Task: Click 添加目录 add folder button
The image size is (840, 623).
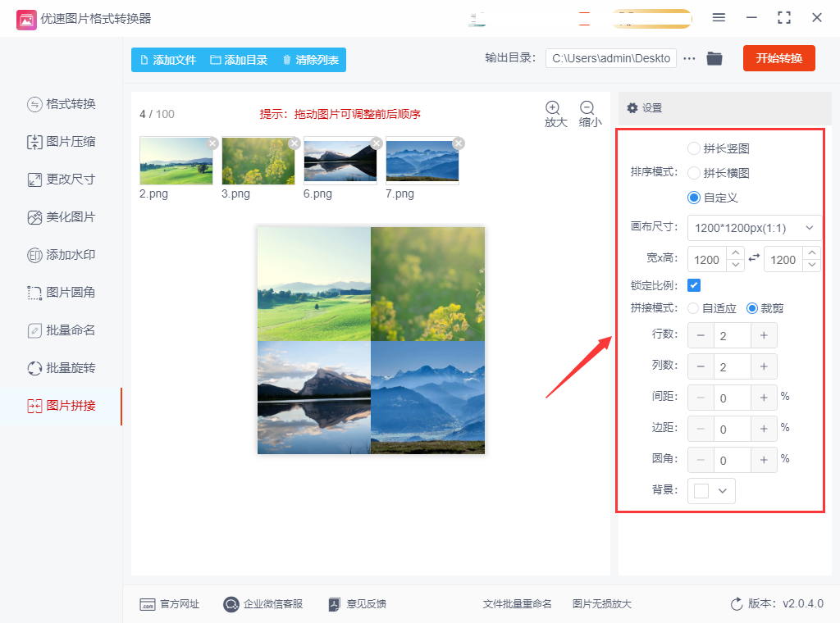Action: tap(239, 60)
